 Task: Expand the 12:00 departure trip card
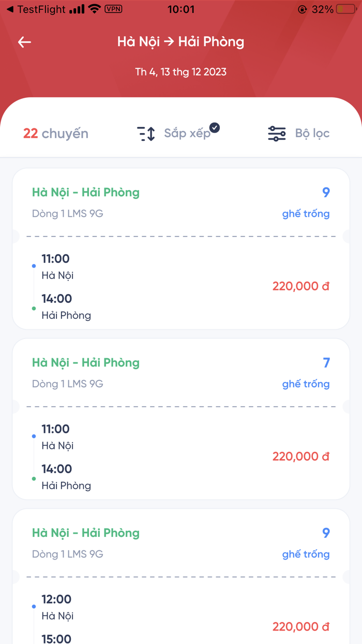pos(181,575)
